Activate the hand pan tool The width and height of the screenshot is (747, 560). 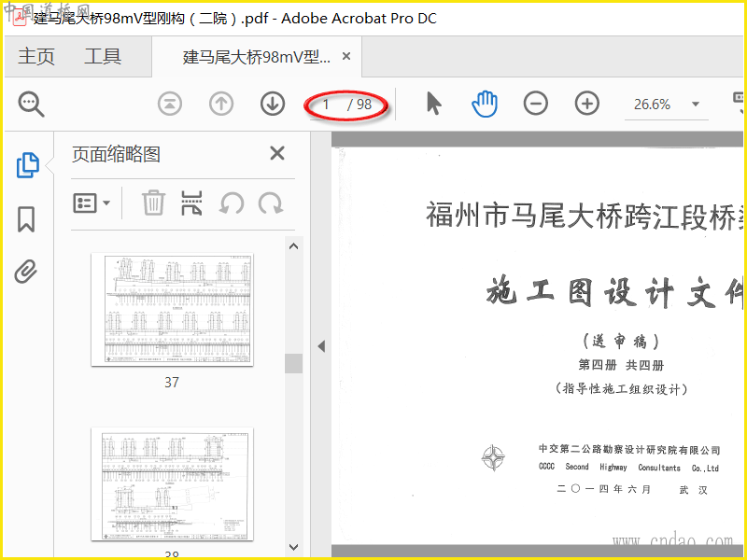[x=485, y=104]
